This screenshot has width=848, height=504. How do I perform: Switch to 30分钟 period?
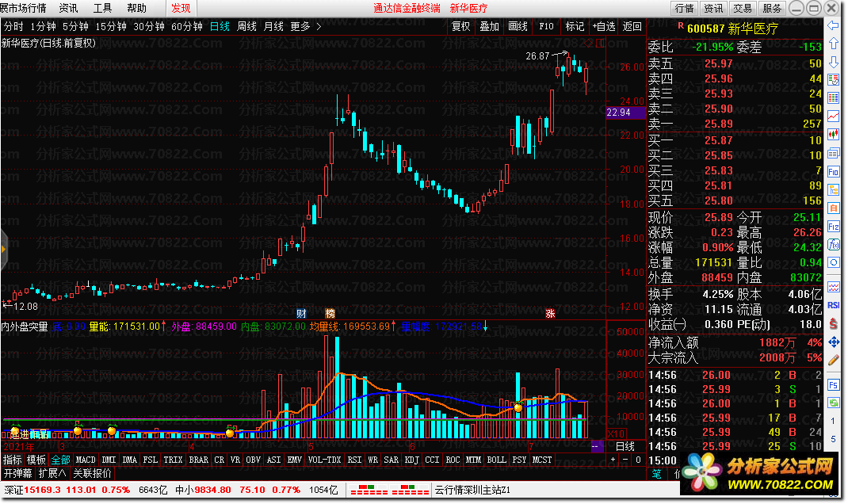click(149, 26)
